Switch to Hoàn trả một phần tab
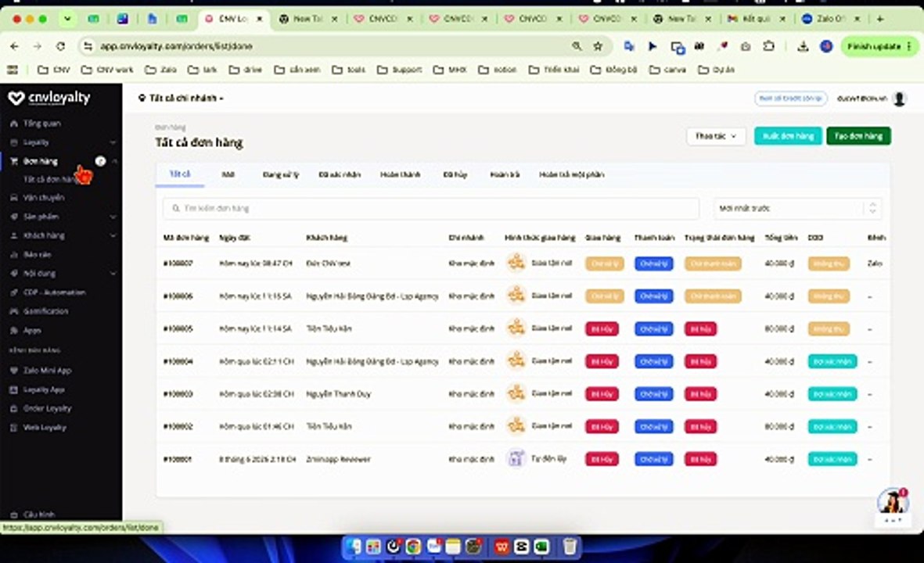The height and width of the screenshot is (563, 924). 572,175
